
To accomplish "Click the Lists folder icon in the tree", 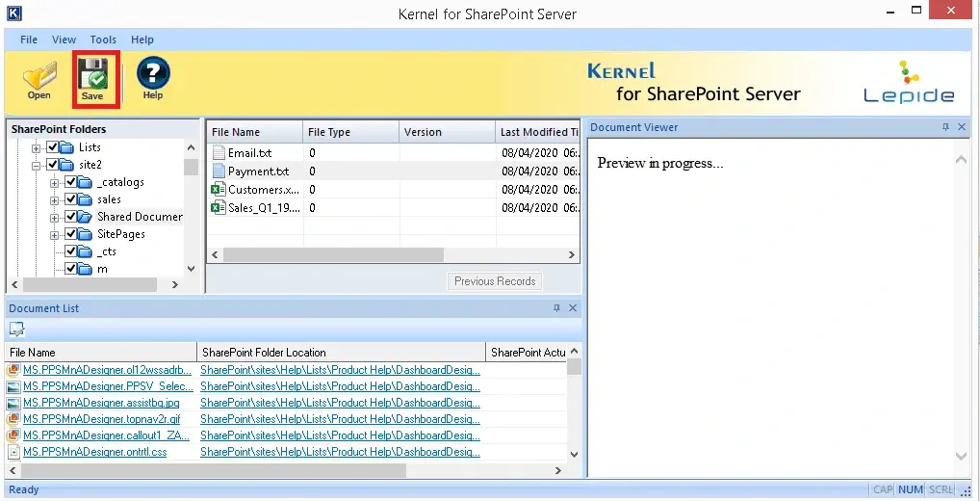I will (x=66, y=147).
